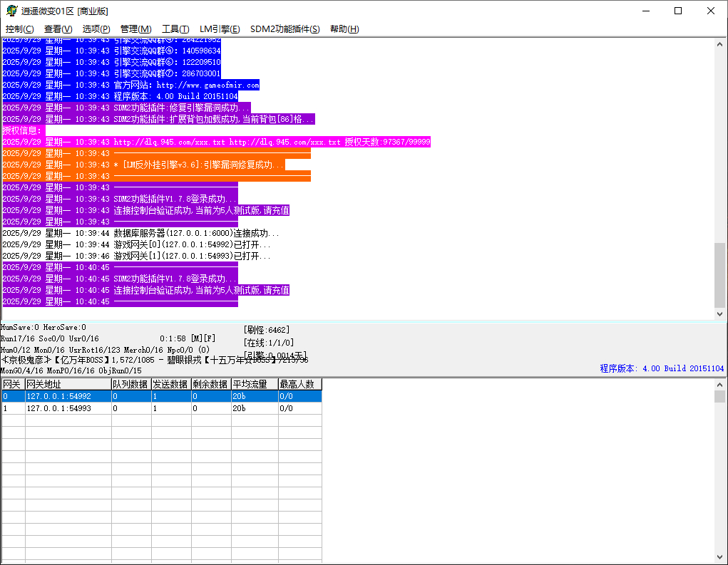Open the 查看(V) menu
Viewport: 728px width, 565px height.
tap(58, 29)
